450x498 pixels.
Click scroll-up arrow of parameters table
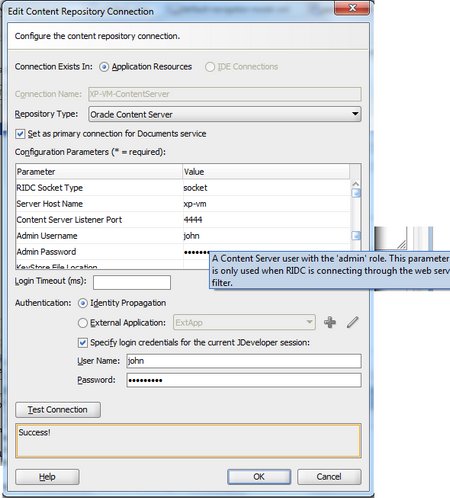coord(356,184)
